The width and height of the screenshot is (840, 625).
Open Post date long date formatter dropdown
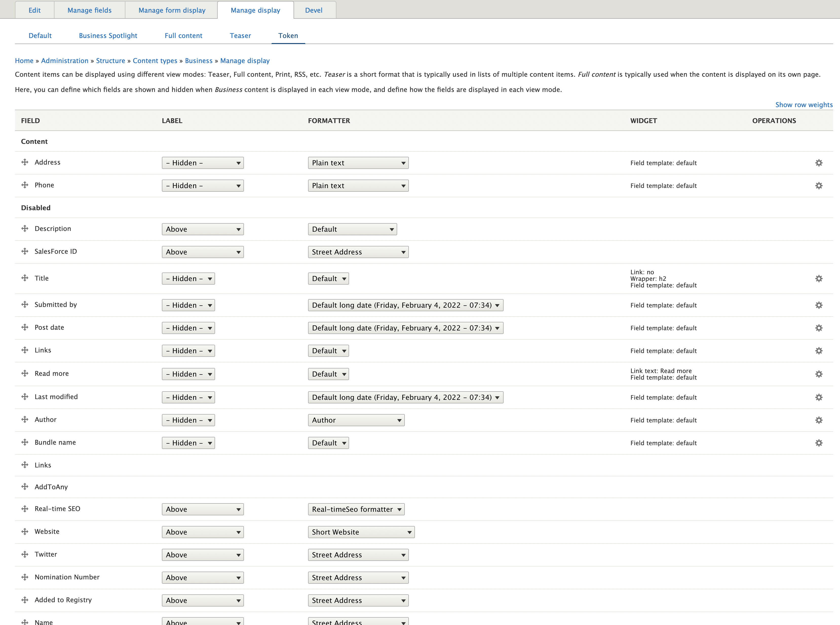tap(405, 328)
